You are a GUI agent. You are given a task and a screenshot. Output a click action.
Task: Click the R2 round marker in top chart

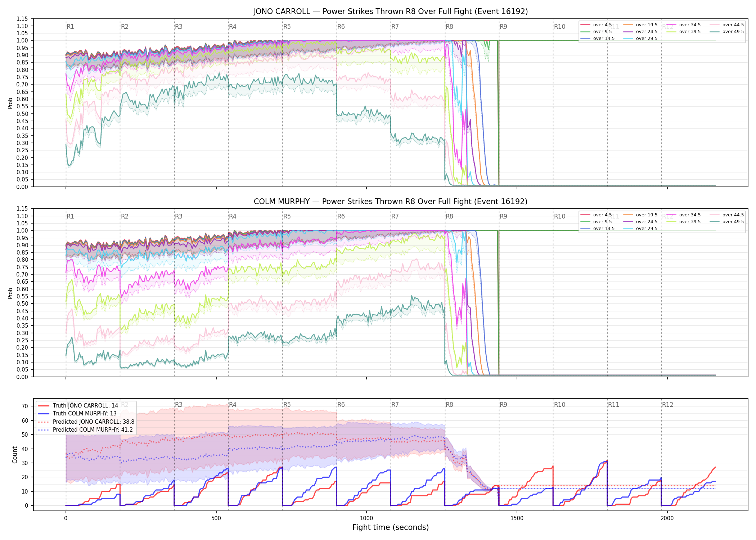tap(125, 27)
